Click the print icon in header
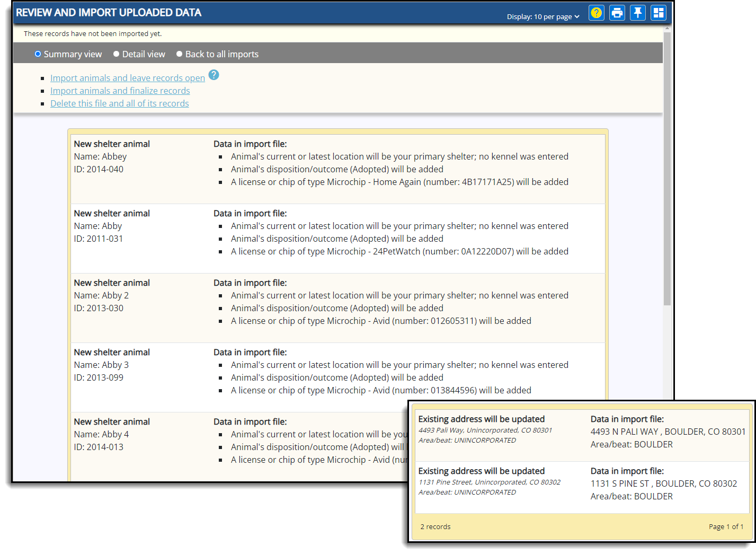 (617, 13)
